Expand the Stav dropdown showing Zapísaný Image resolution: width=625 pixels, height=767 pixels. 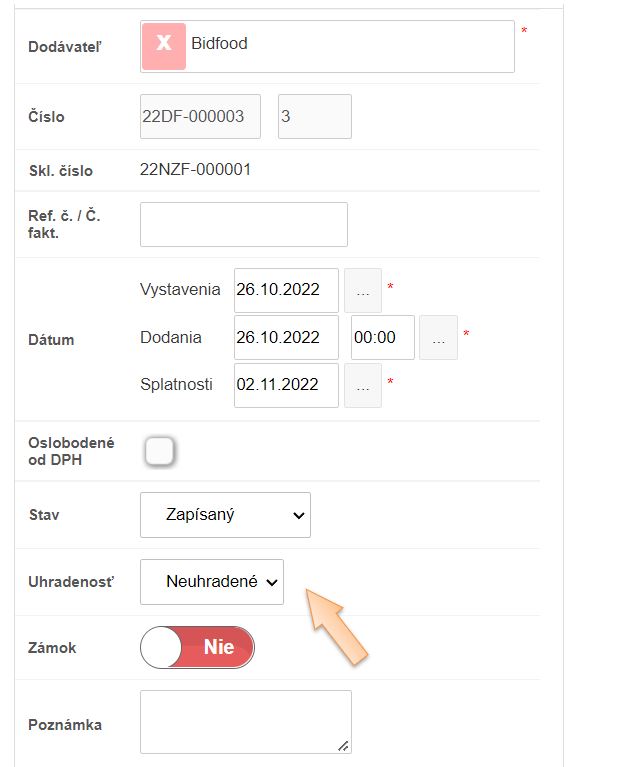[225, 515]
